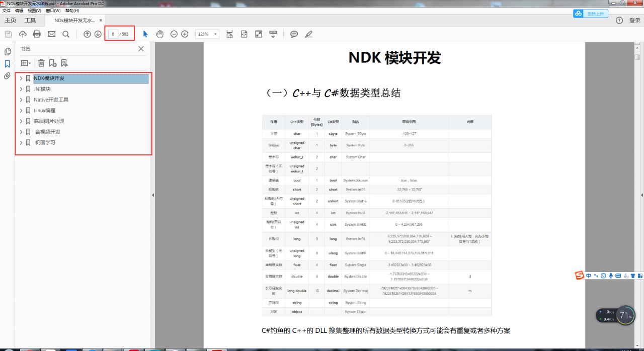Screen dimensions: 644x351
Task: Select the Native开发工具 bookmark
Action: [51, 100]
